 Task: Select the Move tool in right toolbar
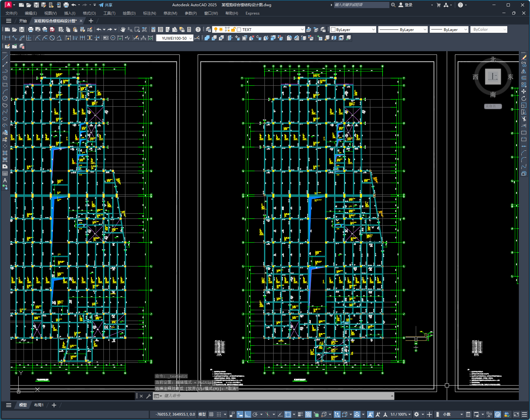pyautogui.click(x=524, y=92)
